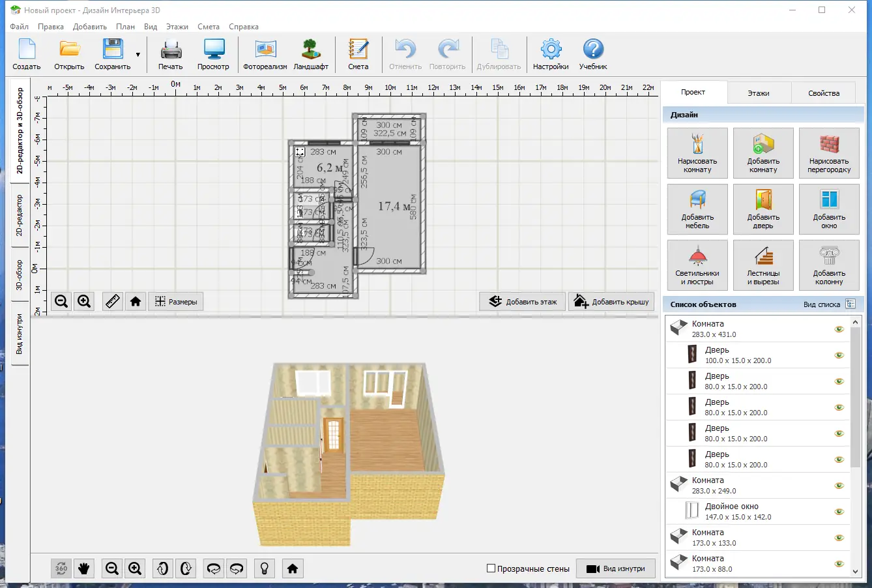Click Добавить мебель furniture icon
This screenshot has width=872, height=588.
click(697, 209)
